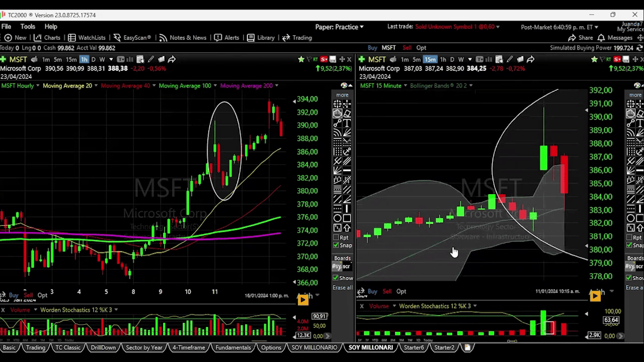The image size is (644, 362).
Task: Click the favorite star icon on left chart
Action: point(301,59)
